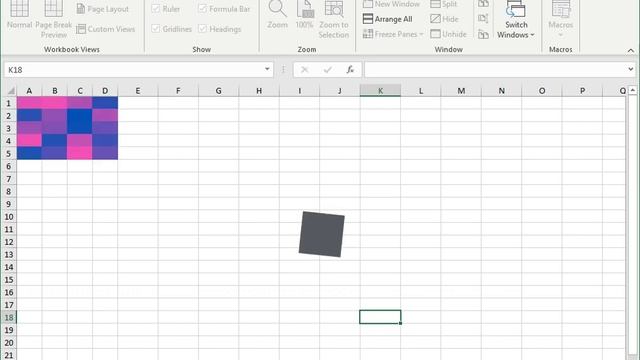This screenshot has height=360, width=640.
Task: Click the purple cell B2
Action: (x=54, y=116)
